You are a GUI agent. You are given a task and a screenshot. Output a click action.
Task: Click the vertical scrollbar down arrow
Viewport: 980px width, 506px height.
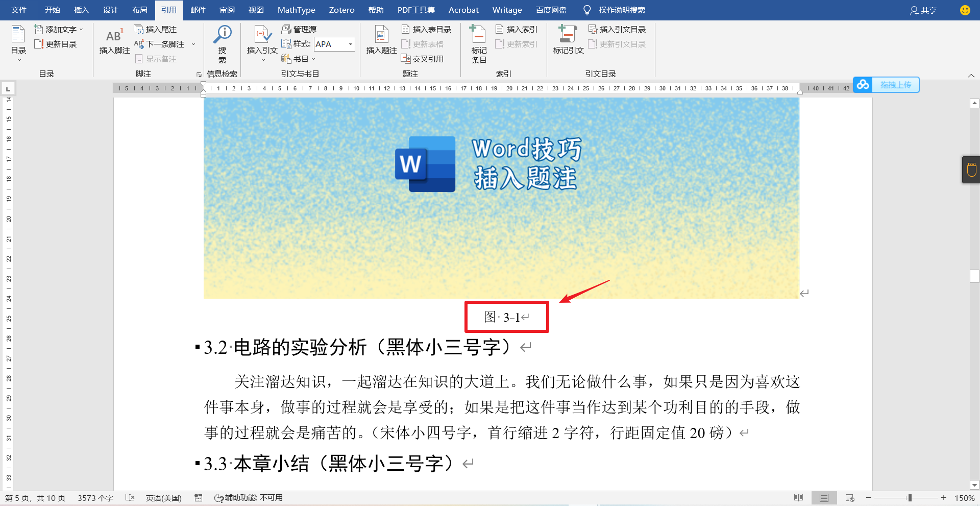click(974, 485)
